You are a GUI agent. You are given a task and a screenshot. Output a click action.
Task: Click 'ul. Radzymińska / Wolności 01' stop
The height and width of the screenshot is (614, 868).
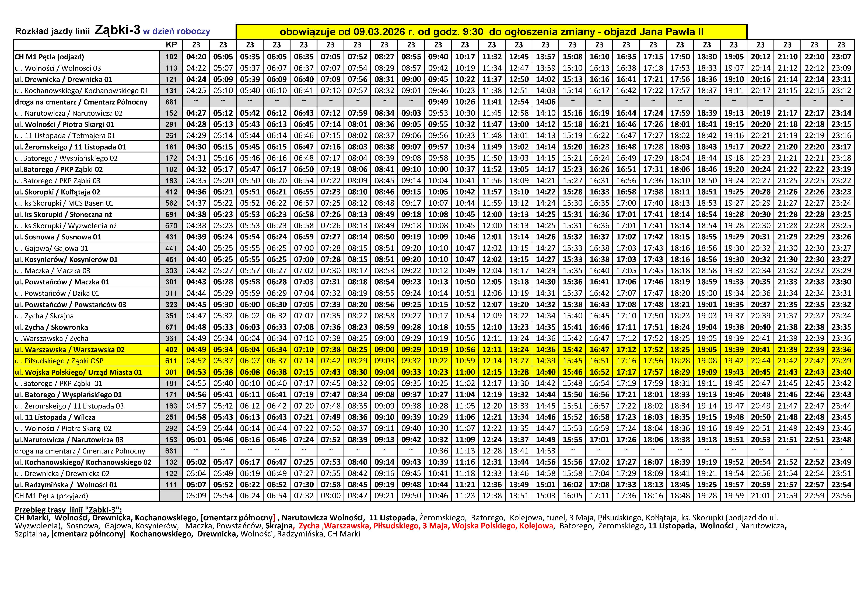[66, 485]
